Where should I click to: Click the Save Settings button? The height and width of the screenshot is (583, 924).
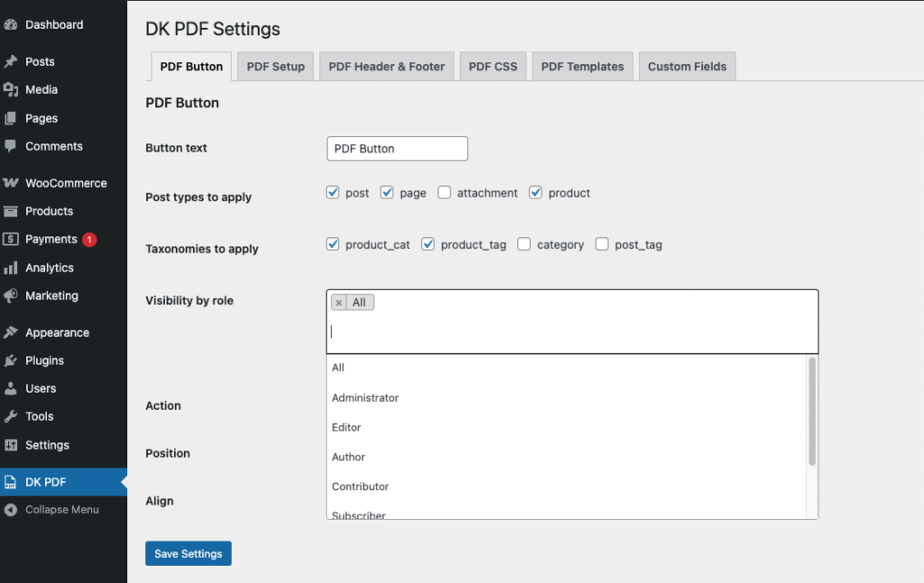click(x=188, y=553)
